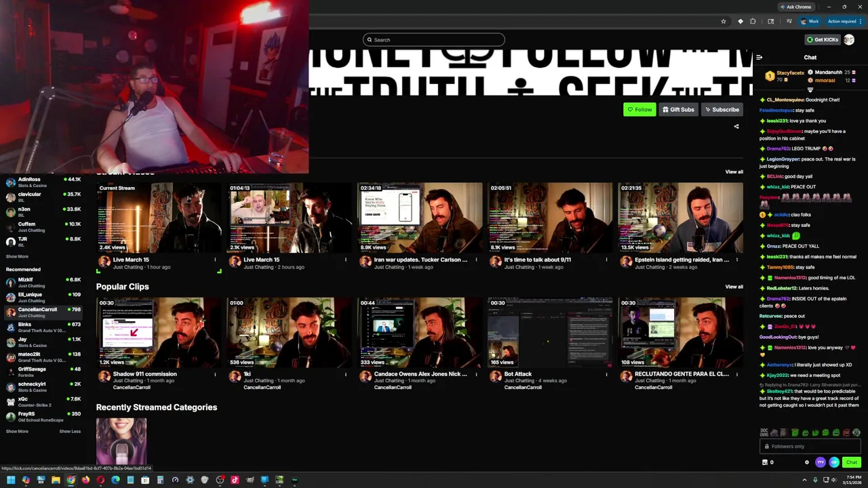Open options for It's time to talk video

(606, 260)
